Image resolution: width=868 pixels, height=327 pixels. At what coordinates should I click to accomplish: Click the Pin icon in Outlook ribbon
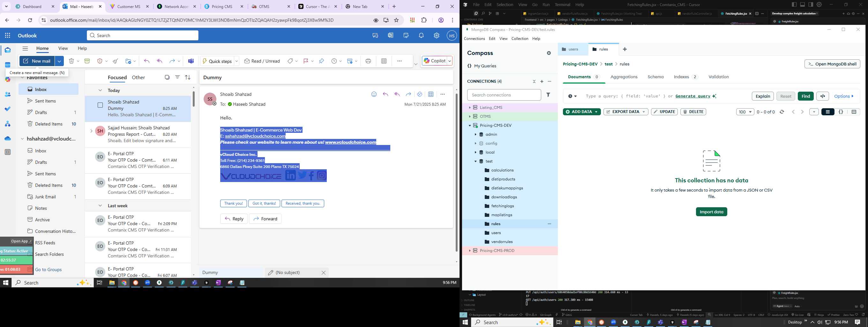click(321, 61)
